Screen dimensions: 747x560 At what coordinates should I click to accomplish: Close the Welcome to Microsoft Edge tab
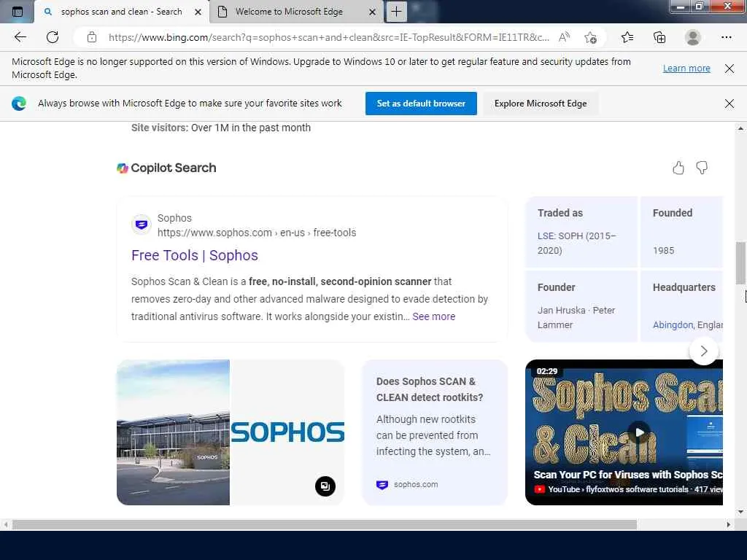point(373,12)
